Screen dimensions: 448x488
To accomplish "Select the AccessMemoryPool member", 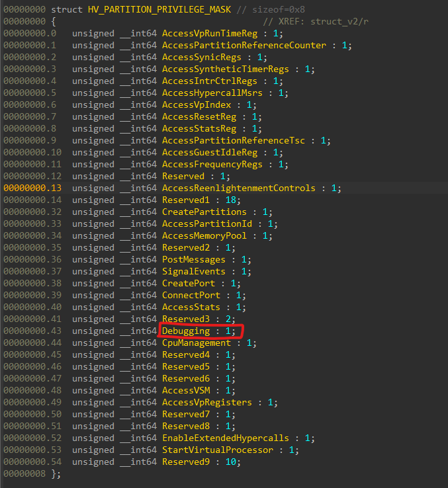I will point(204,235).
